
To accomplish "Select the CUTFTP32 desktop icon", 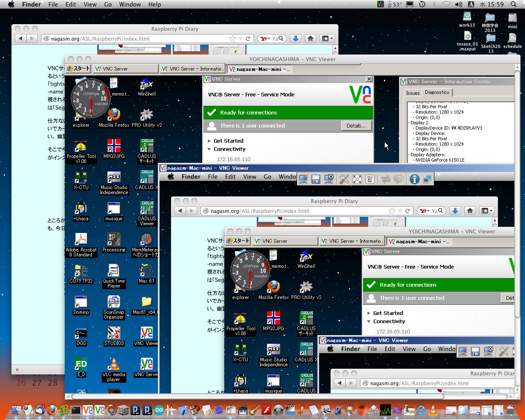I will [81, 274].
